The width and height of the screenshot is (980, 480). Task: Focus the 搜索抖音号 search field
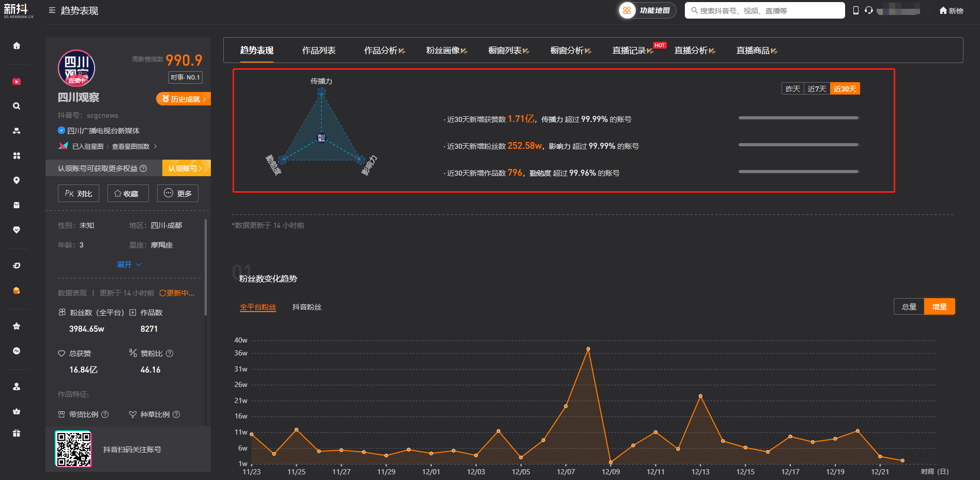point(765,10)
